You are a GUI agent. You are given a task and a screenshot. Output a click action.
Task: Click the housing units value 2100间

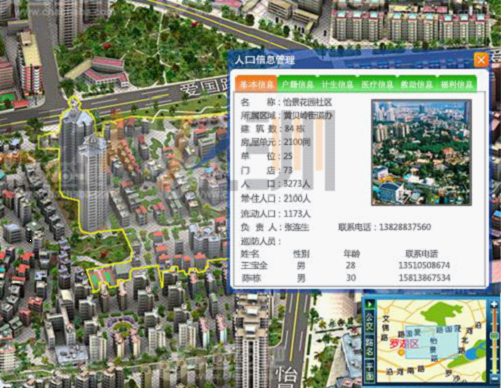pyautogui.click(x=297, y=142)
